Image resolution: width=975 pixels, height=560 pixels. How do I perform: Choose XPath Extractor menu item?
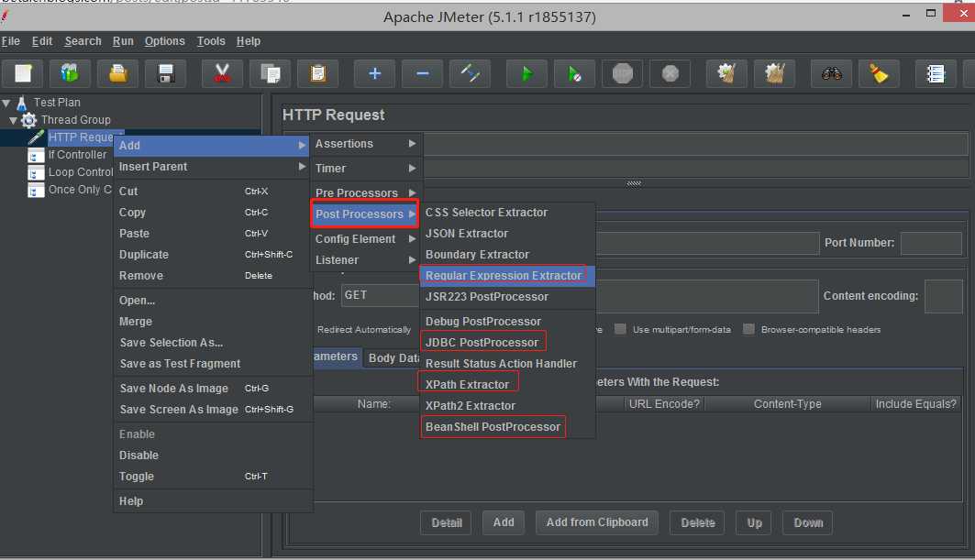[x=507, y=385]
